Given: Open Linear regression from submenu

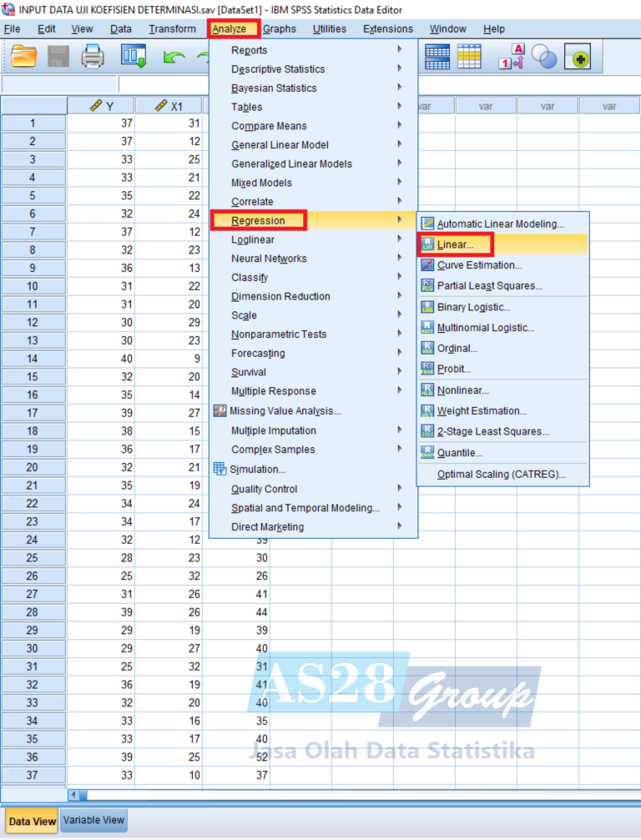Looking at the screenshot, I should point(456,244).
